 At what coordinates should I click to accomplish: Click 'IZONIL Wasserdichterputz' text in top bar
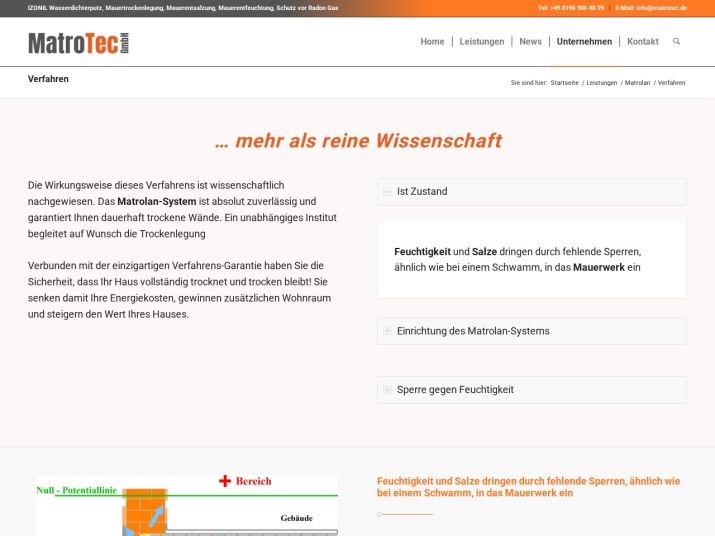65,8
